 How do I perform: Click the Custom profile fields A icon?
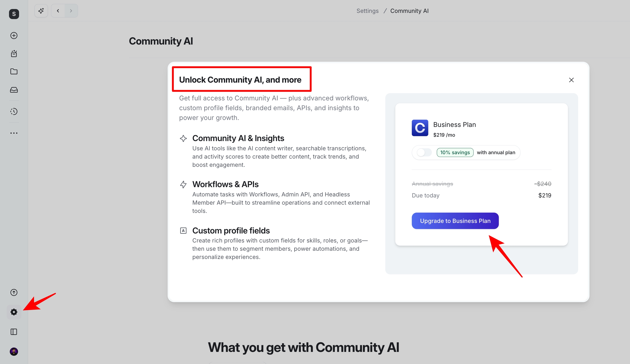pos(183,231)
